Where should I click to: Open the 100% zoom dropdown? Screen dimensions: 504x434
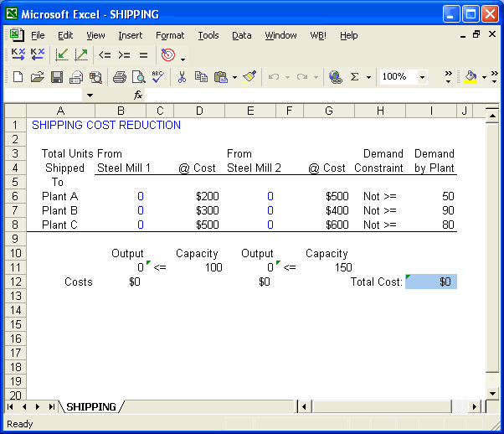[422, 77]
